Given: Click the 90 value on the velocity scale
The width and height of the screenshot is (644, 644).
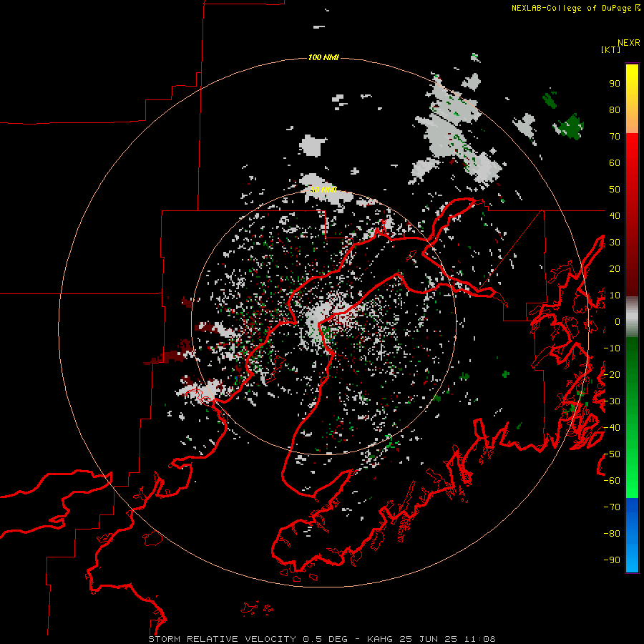Looking at the screenshot, I should click(x=615, y=84).
